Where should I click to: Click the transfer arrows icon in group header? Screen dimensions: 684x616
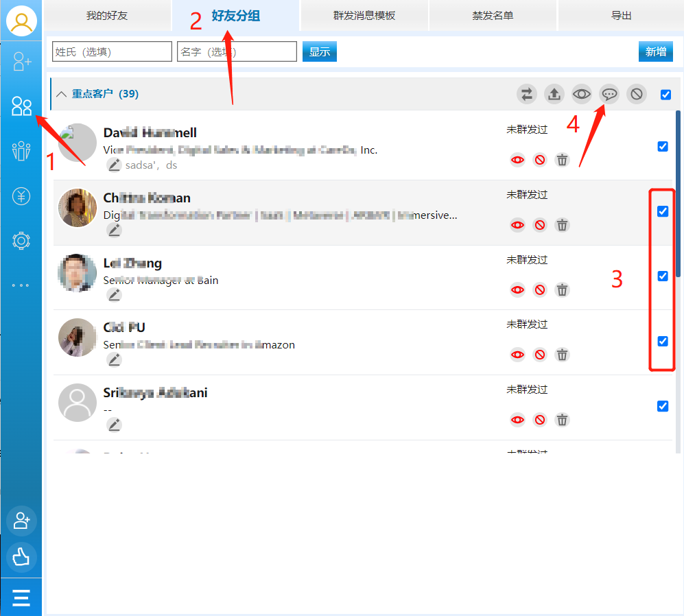click(x=527, y=95)
